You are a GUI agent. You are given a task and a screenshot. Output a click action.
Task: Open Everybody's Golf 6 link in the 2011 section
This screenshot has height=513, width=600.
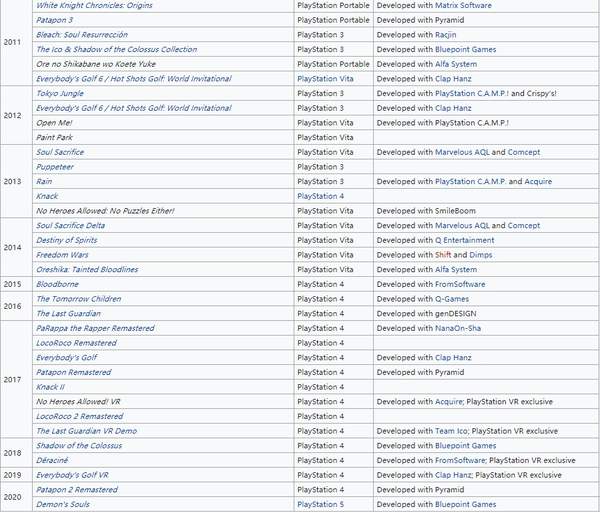[x=134, y=79]
